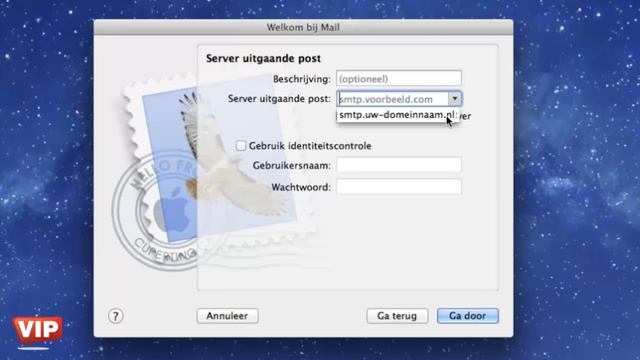
Task: Click the help question mark button
Action: 116,316
